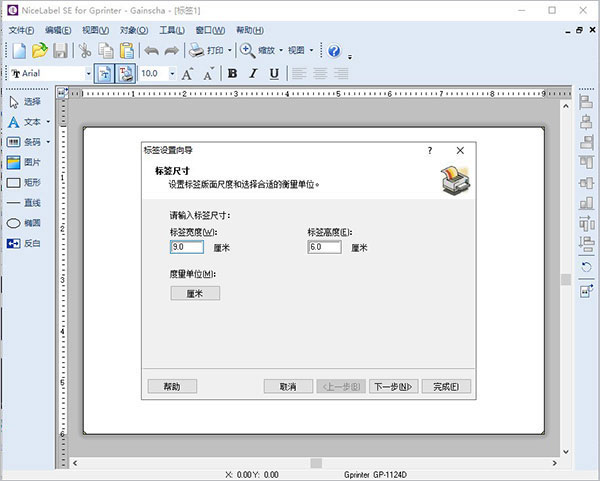Viewport: 600px width, 481px height.
Task: Click the 帮助 button in wizard
Action: (x=172, y=386)
